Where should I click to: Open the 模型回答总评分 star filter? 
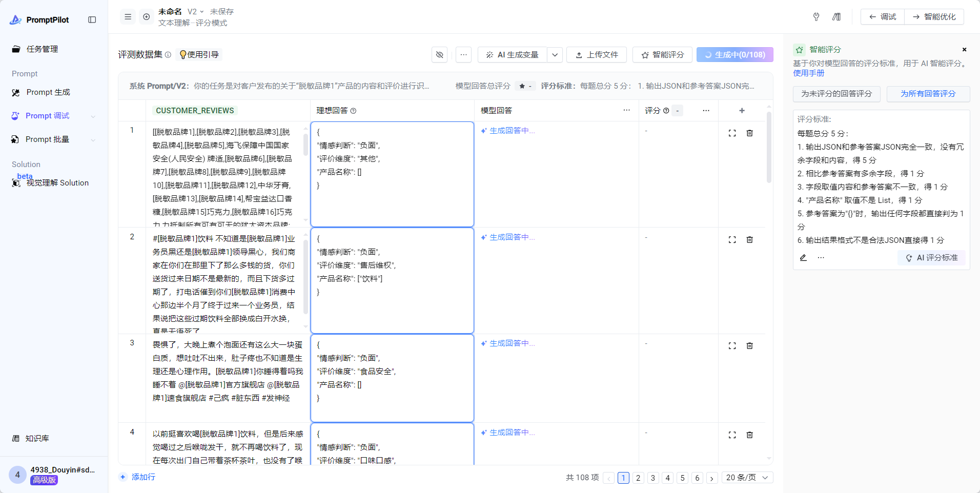(x=525, y=86)
